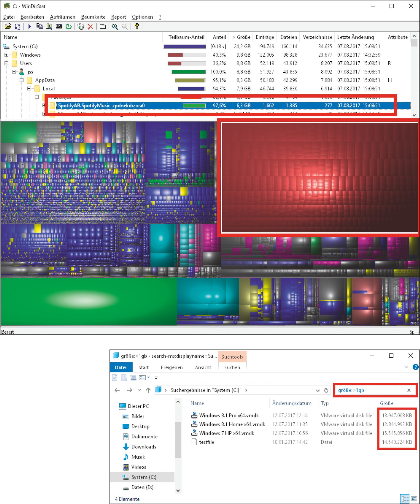Clear the größe:>1gb search query

409,390
